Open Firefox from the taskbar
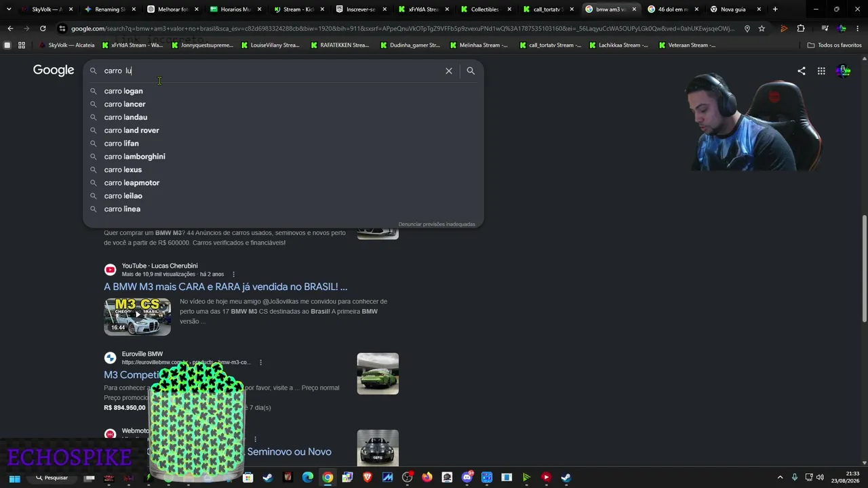 point(427,478)
